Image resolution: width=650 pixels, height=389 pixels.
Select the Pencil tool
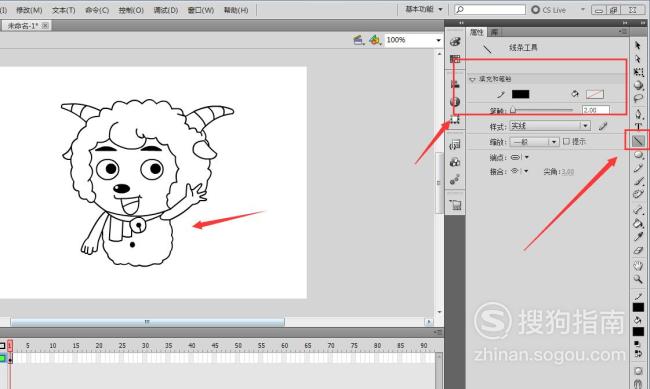click(638, 168)
